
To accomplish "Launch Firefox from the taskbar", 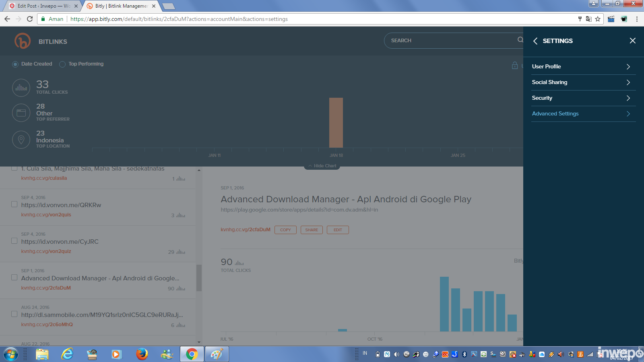I will (x=142, y=354).
